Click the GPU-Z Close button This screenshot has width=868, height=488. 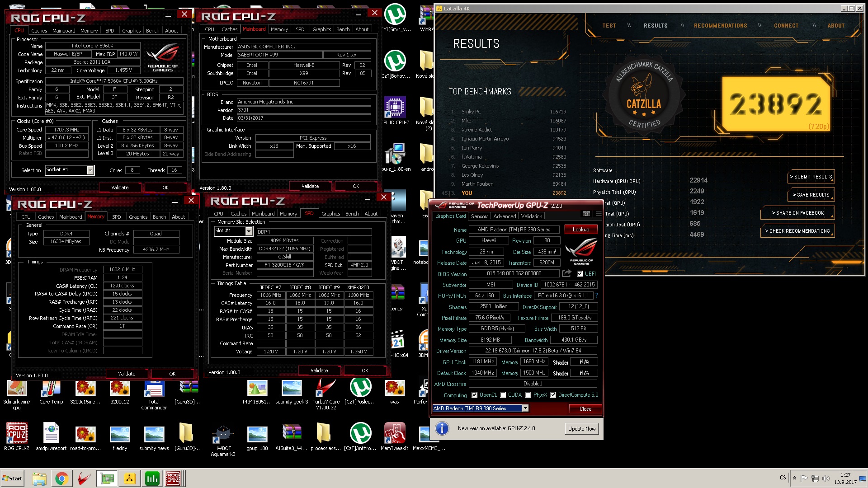(585, 409)
